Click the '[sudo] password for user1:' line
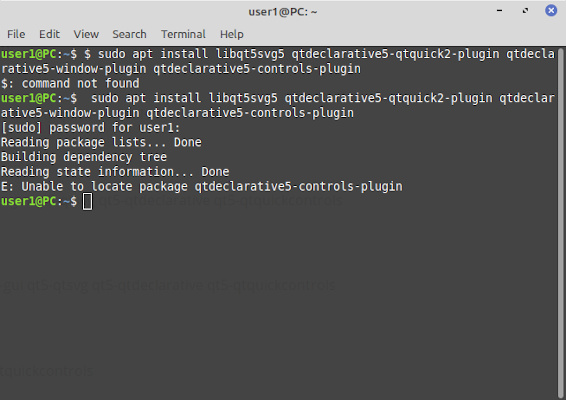This screenshot has height=400, width=566. pos(90,128)
